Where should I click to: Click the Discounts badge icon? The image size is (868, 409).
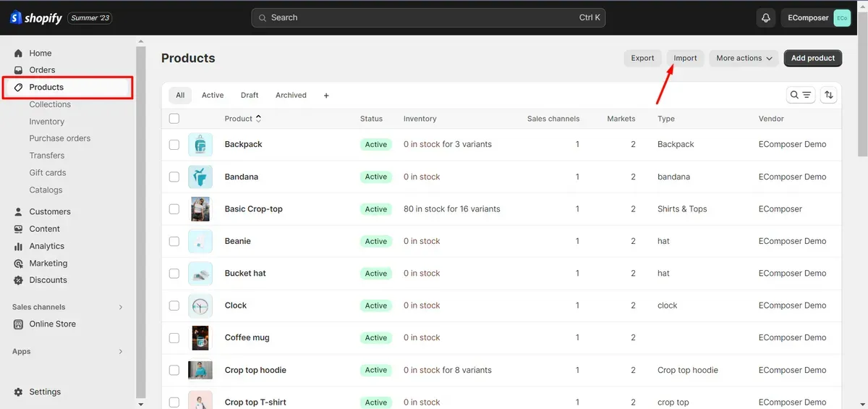[19, 280]
